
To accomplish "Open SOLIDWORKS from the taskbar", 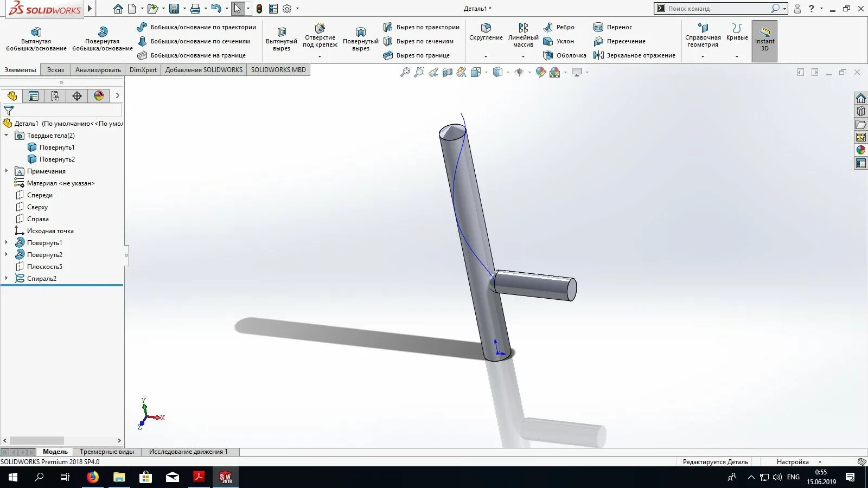I will point(226,477).
